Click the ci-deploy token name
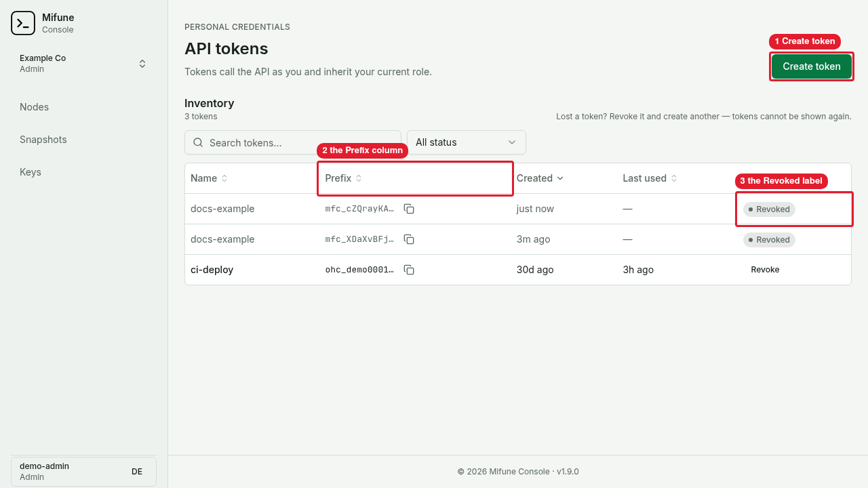The image size is (868, 488). tap(212, 270)
